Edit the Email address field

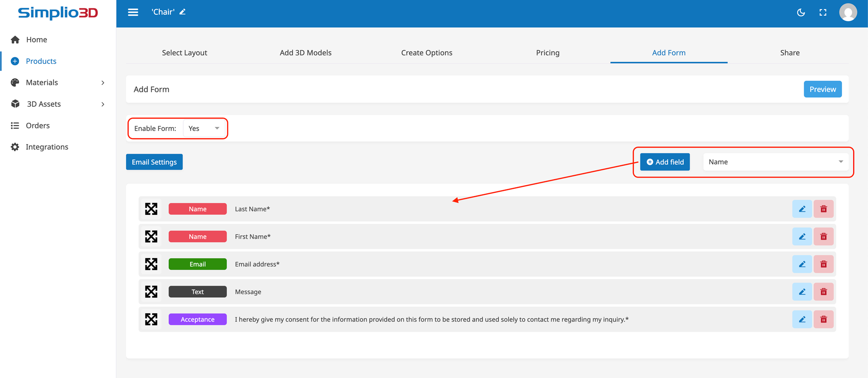coord(802,264)
